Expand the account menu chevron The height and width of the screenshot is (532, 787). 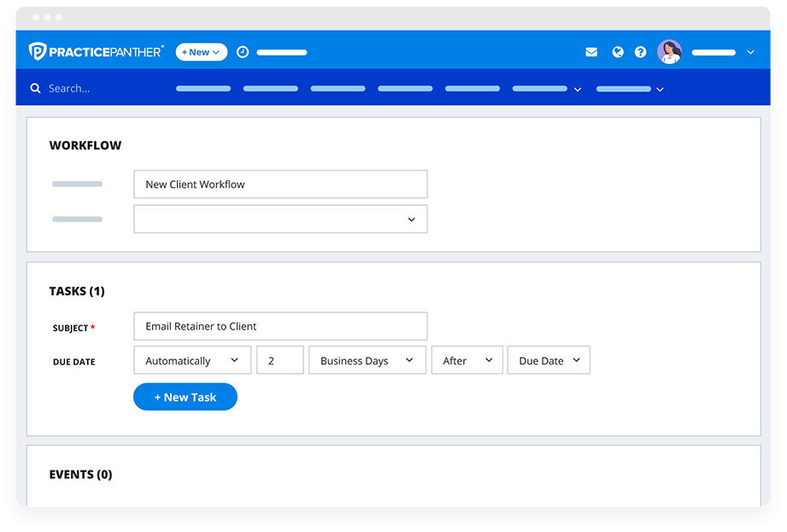pos(751,52)
